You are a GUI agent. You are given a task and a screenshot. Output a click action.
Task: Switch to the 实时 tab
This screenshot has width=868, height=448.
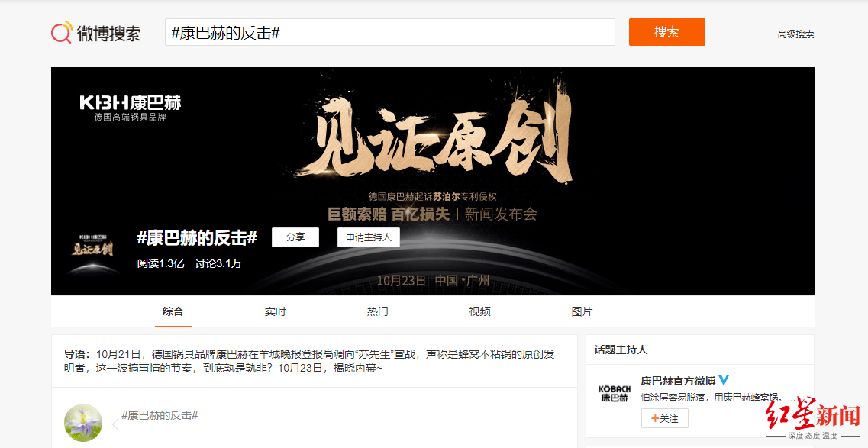(x=275, y=311)
